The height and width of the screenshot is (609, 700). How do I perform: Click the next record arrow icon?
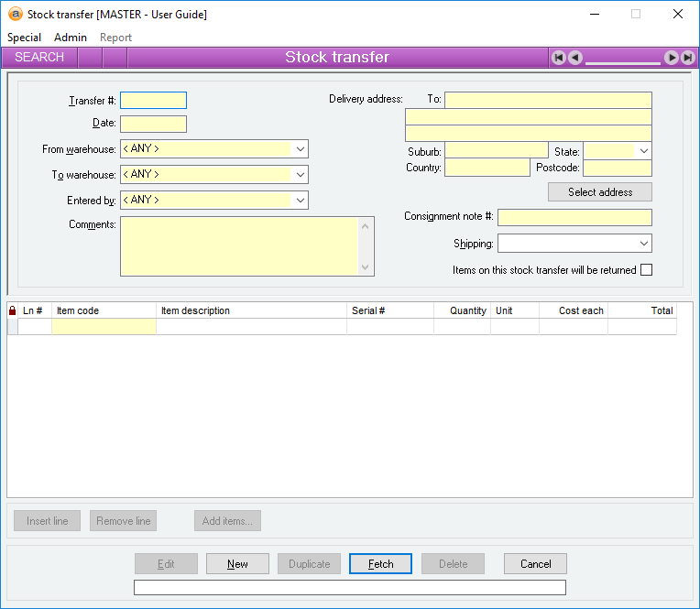point(672,58)
